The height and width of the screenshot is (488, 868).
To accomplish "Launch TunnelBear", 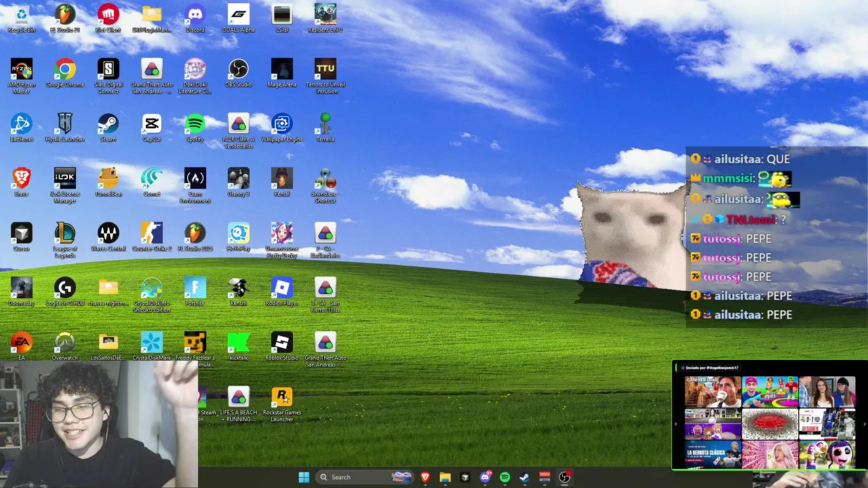I will [x=108, y=182].
